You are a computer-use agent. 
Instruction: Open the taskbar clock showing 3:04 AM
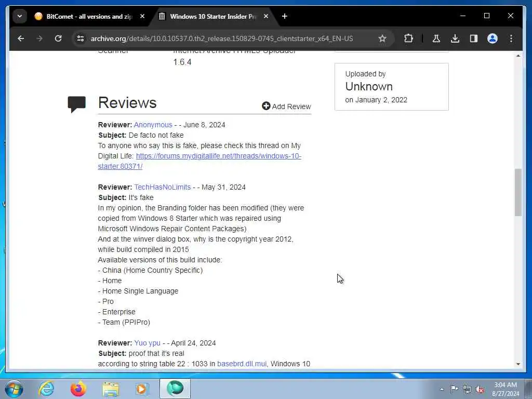click(505, 389)
